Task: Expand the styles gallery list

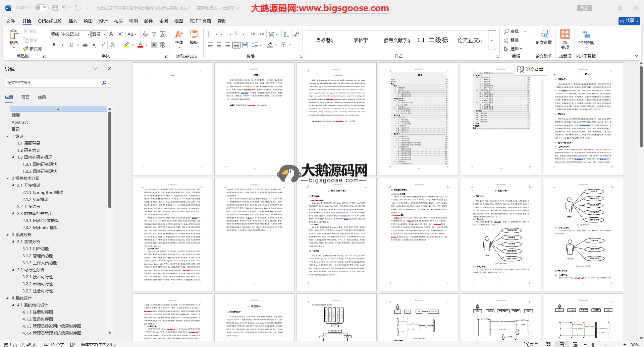Action: (x=492, y=40)
